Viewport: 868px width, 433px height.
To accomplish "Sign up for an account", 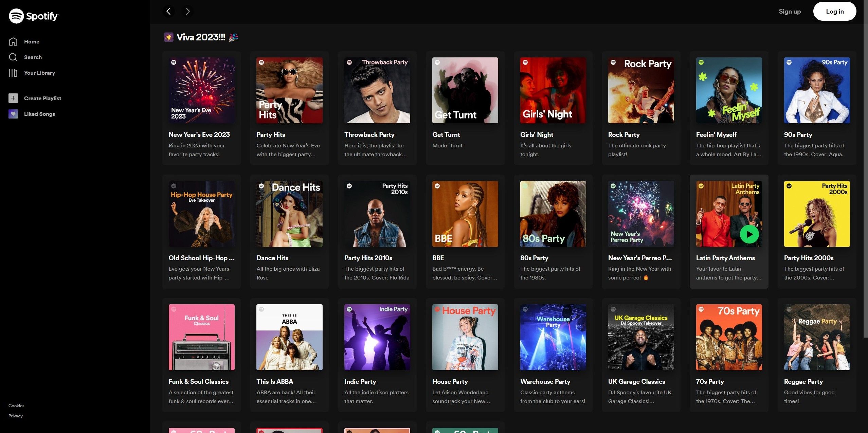I will click(x=790, y=11).
